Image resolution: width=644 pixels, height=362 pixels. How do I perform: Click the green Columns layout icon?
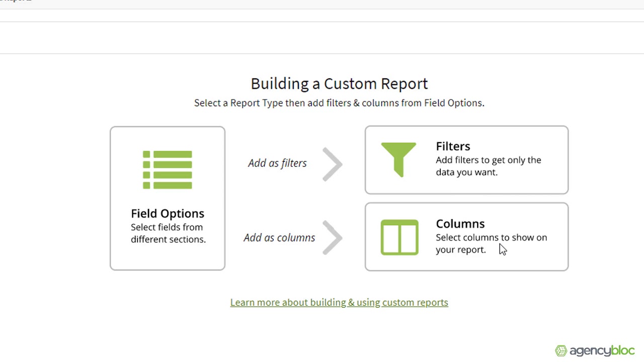pyautogui.click(x=399, y=237)
